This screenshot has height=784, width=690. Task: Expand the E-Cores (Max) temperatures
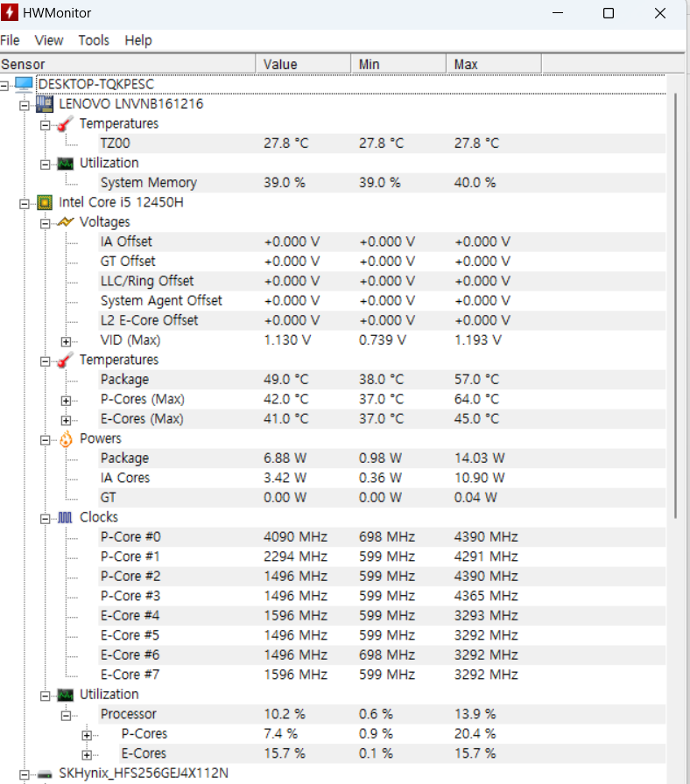pyautogui.click(x=66, y=421)
